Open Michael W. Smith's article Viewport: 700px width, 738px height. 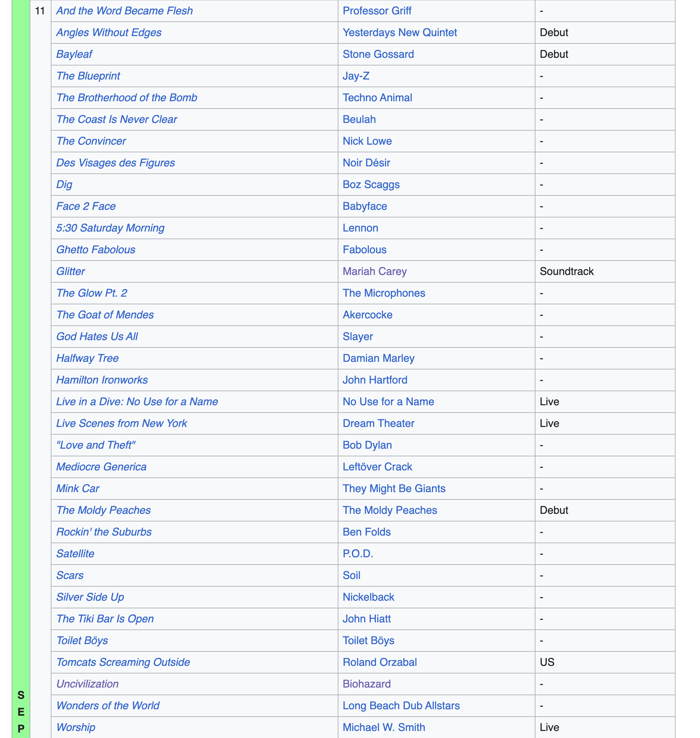point(384,727)
